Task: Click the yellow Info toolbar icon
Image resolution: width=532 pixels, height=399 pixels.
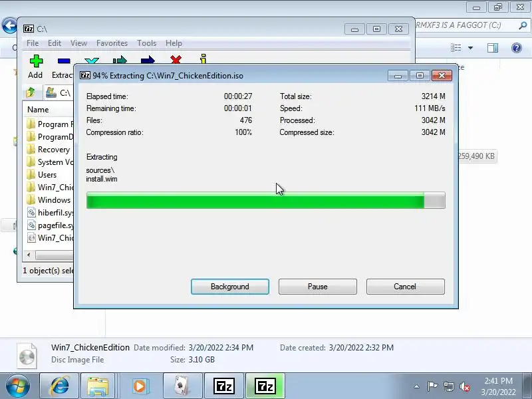Action: [x=203, y=59]
